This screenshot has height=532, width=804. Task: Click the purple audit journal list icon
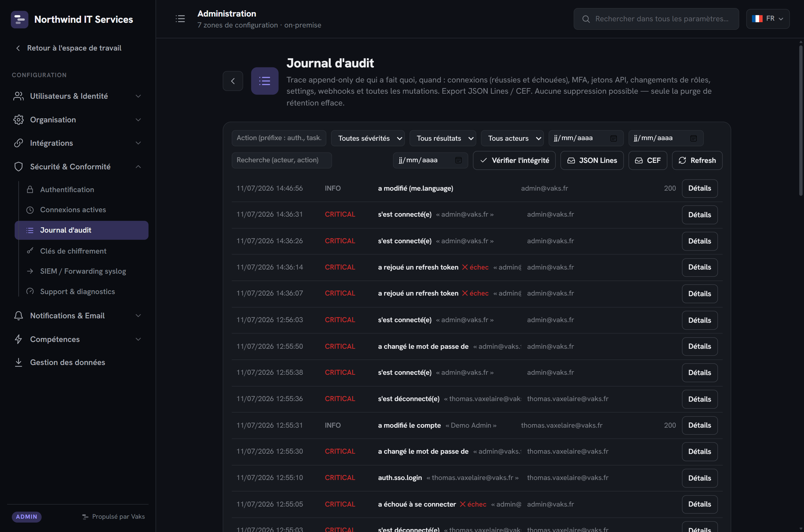265,81
